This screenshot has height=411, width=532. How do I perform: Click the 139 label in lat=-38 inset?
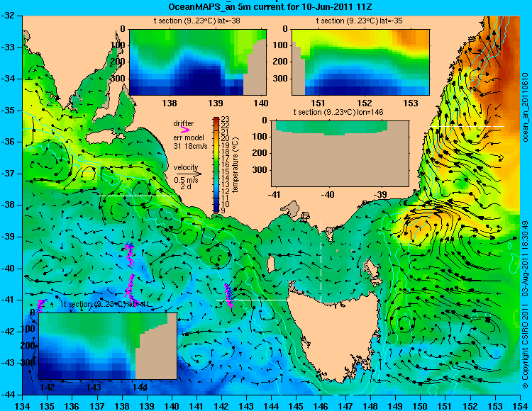(x=216, y=103)
